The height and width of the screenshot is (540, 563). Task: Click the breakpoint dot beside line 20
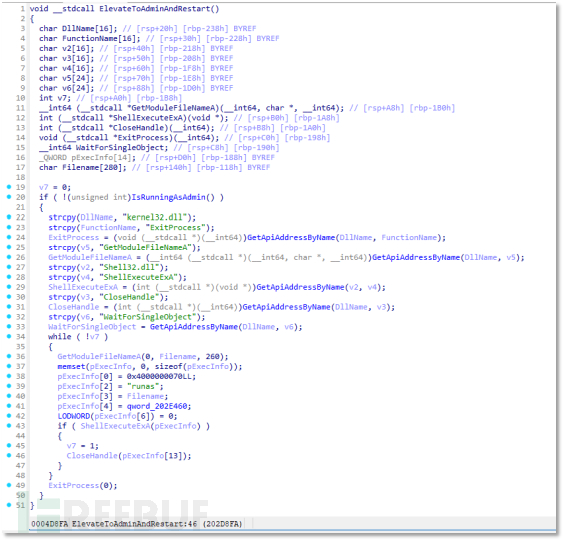point(9,197)
